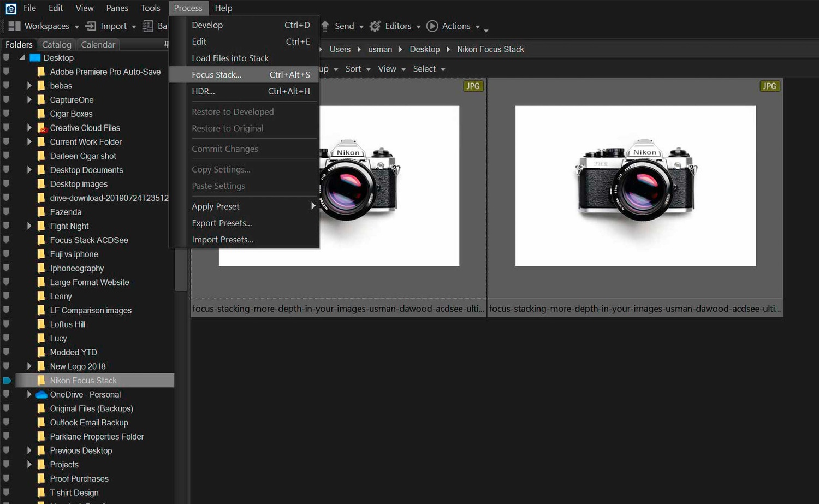819x504 pixels.
Task: Open the Workspaces dropdown arrow
Action: [x=77, y=27]
